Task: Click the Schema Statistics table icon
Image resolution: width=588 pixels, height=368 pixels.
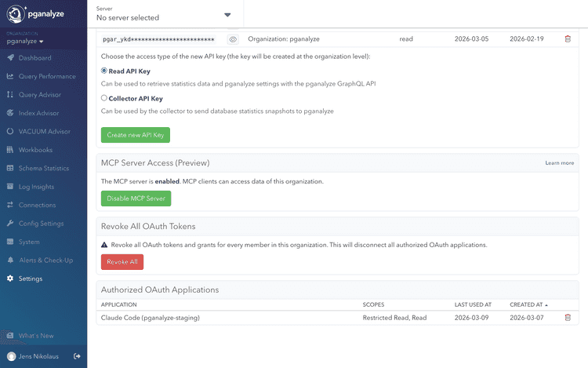Action: click(x=10, y=168)
